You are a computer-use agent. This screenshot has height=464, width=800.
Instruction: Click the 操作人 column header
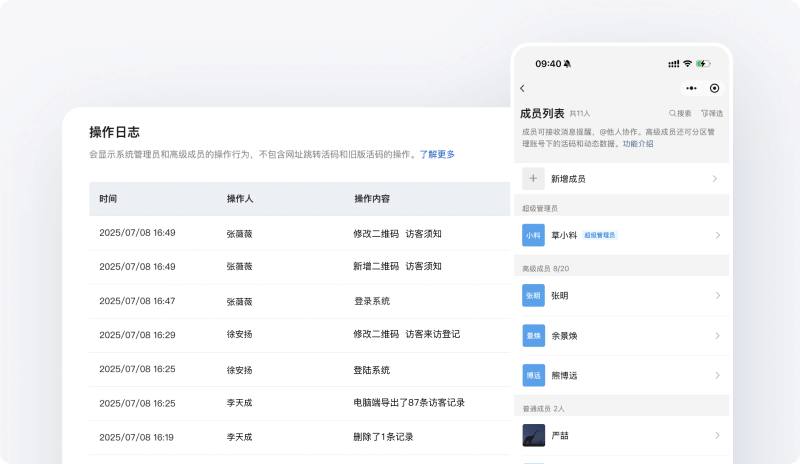click(240, 199)
